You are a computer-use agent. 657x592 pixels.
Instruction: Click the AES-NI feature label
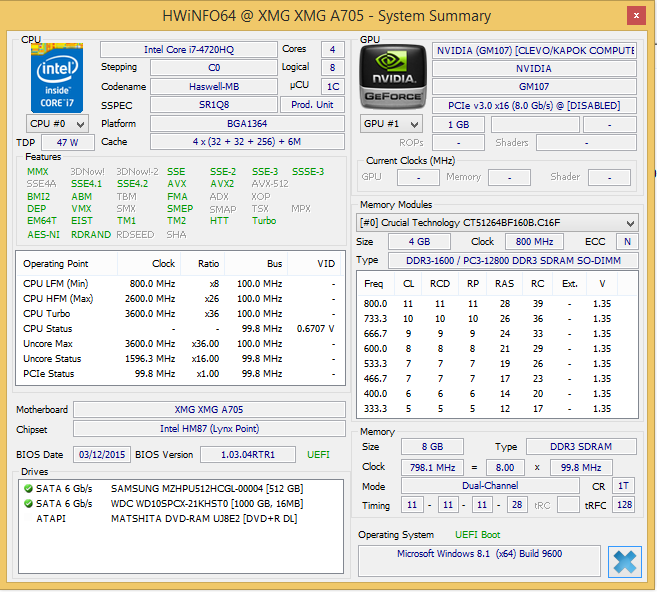pyautogui.click(x=44, y=235)
